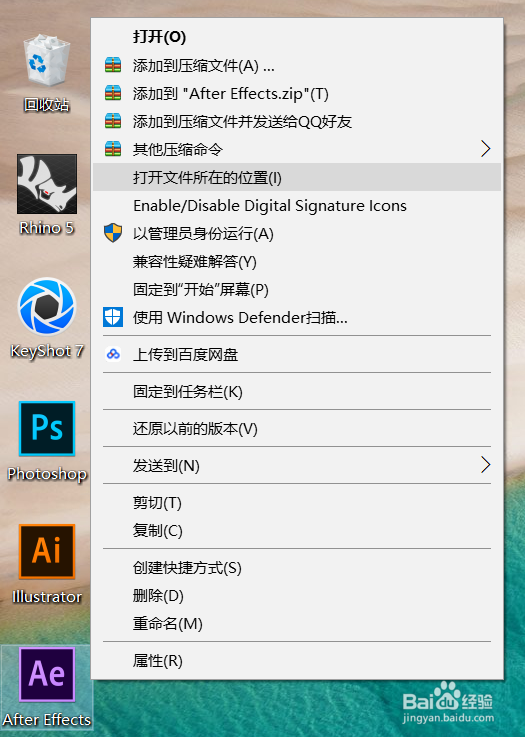Click the Photoshop label text
525x737 pixels.
(x=47, y=474)
